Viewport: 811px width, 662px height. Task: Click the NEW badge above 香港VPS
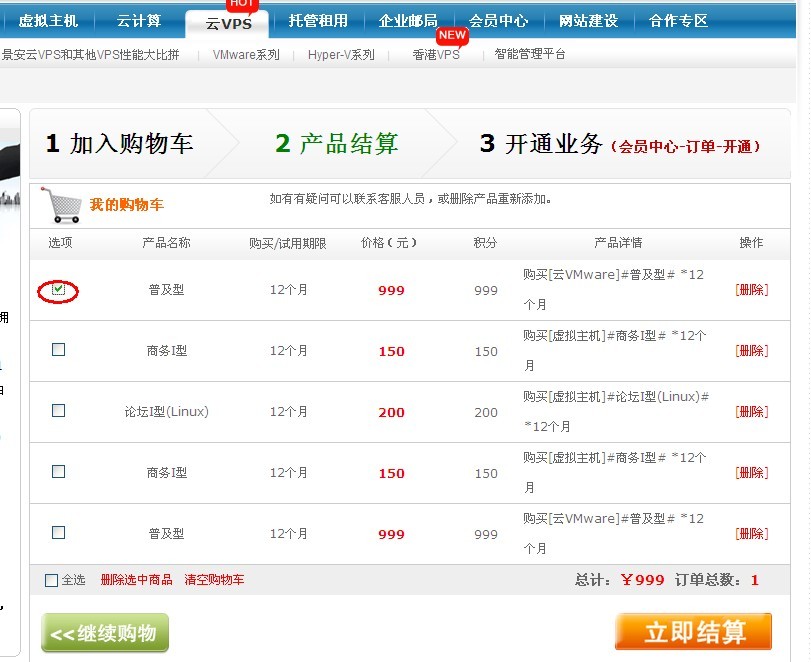[452, 36]
